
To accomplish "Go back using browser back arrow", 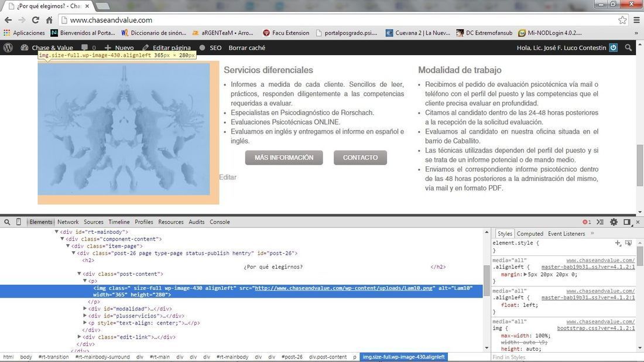I will pyautogui.click(x=8, y=20).
